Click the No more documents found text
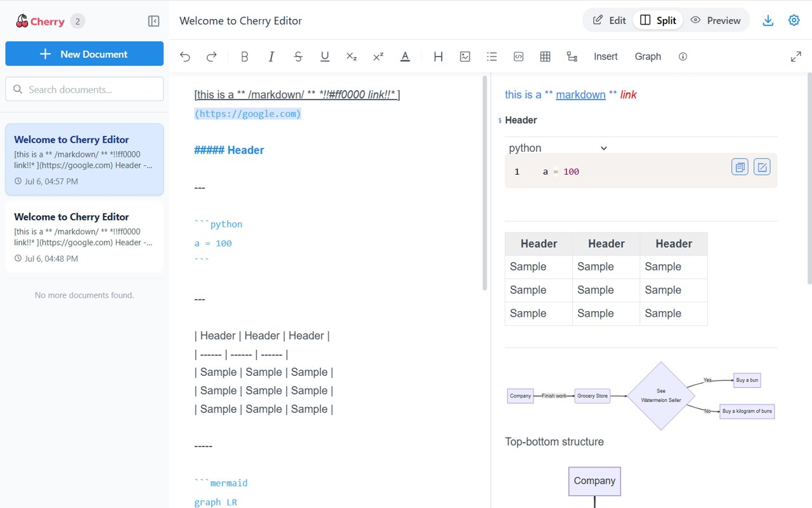 [84, 295]
